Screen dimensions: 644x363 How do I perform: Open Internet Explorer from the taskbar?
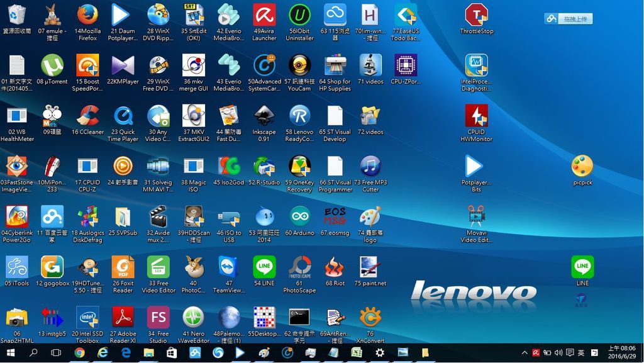click(x=103, y=353)
